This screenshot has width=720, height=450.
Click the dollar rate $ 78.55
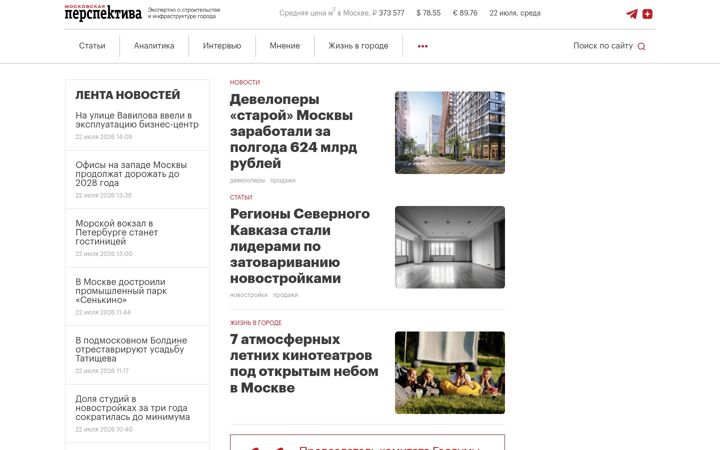click(x=428, y=13)
